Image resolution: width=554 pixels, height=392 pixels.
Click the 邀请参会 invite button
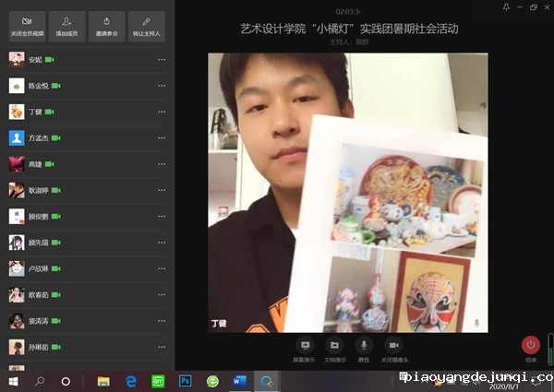(104, 24)
